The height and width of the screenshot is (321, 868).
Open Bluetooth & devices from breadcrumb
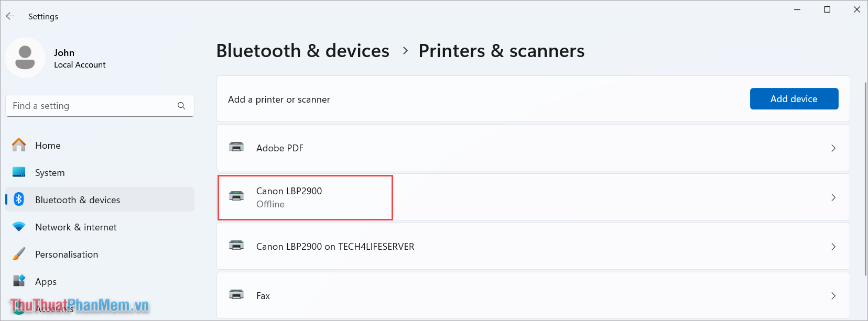pos(302,50)
